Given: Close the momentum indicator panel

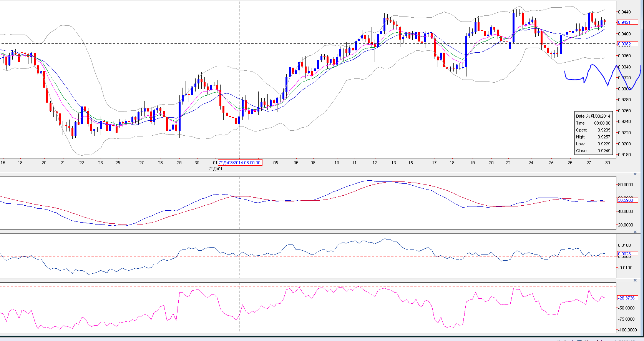Looking at the screenshot, I should 635,232.
